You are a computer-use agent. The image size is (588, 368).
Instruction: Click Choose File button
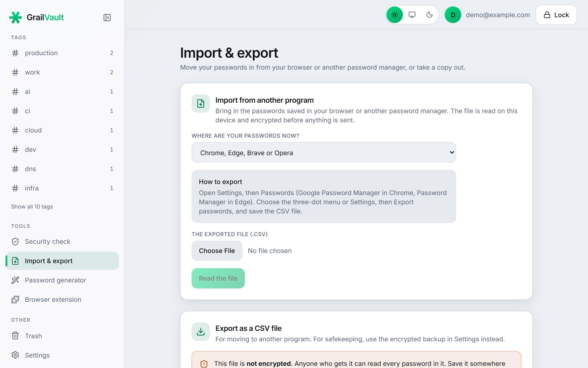click(217, 251)
